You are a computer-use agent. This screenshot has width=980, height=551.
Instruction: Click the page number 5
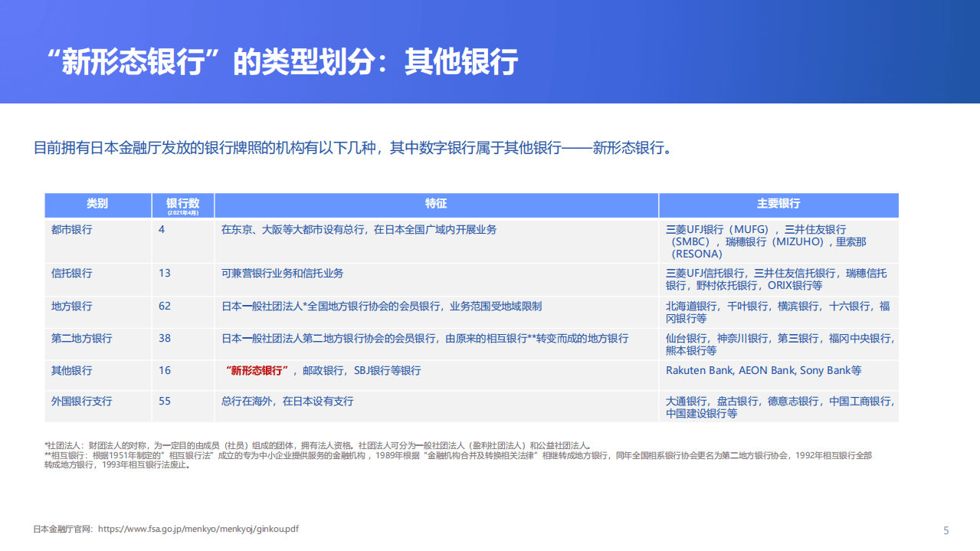coord(946,528)
